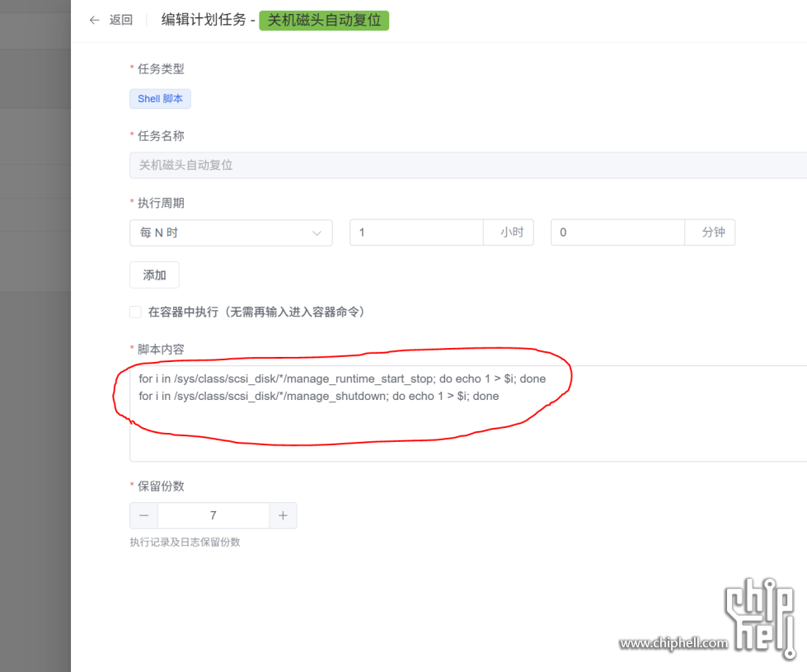Image resolution: width=807 pixels, height=672 pixels.
Task: Click the 任务类型 field label
Action: [161, 69]
